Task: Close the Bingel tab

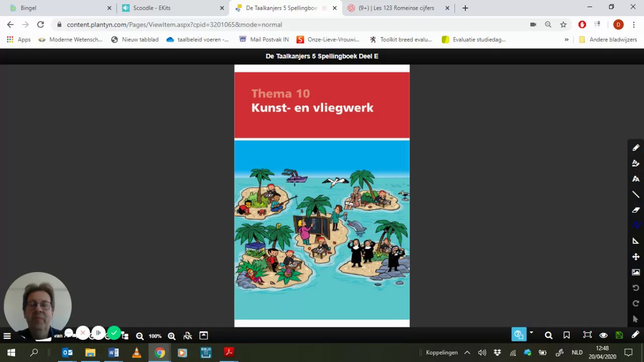Action: [x=109, y=8]
